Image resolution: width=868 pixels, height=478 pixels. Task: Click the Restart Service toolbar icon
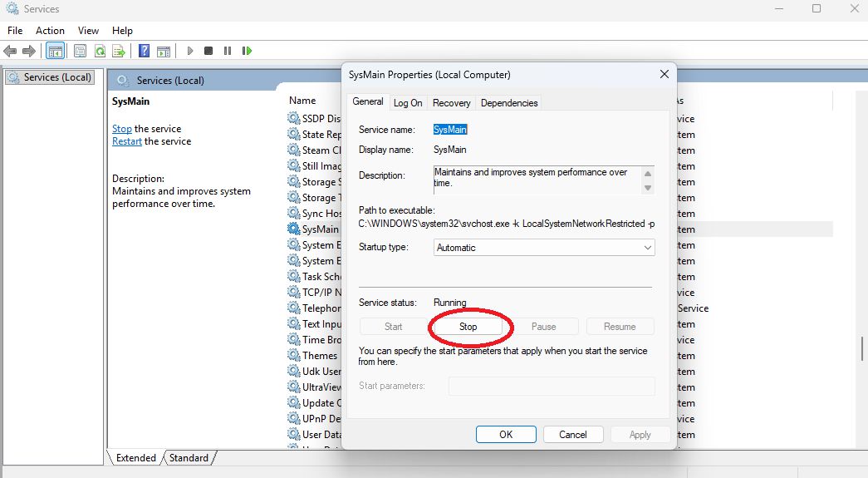coord(247,51)
